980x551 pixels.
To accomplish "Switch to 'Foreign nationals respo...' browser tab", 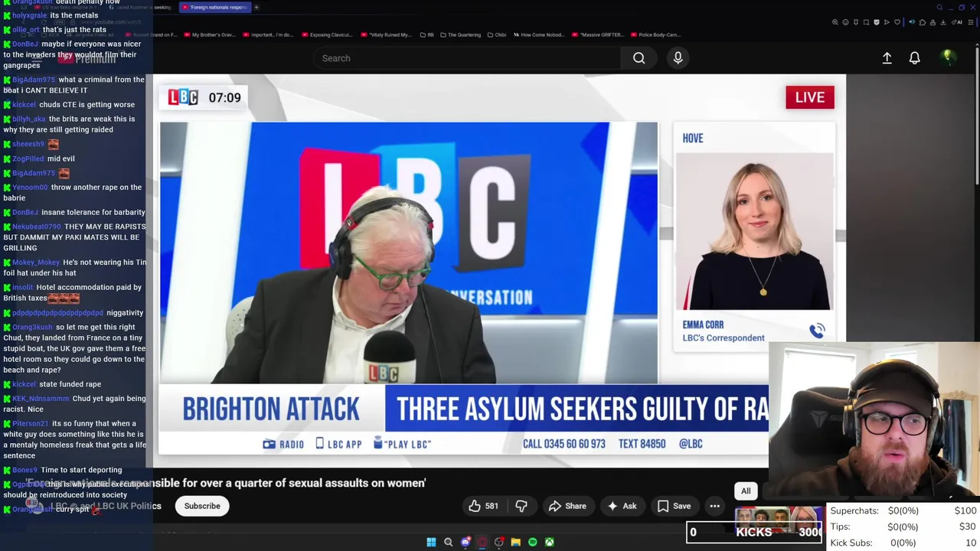I will coord(215,8).
